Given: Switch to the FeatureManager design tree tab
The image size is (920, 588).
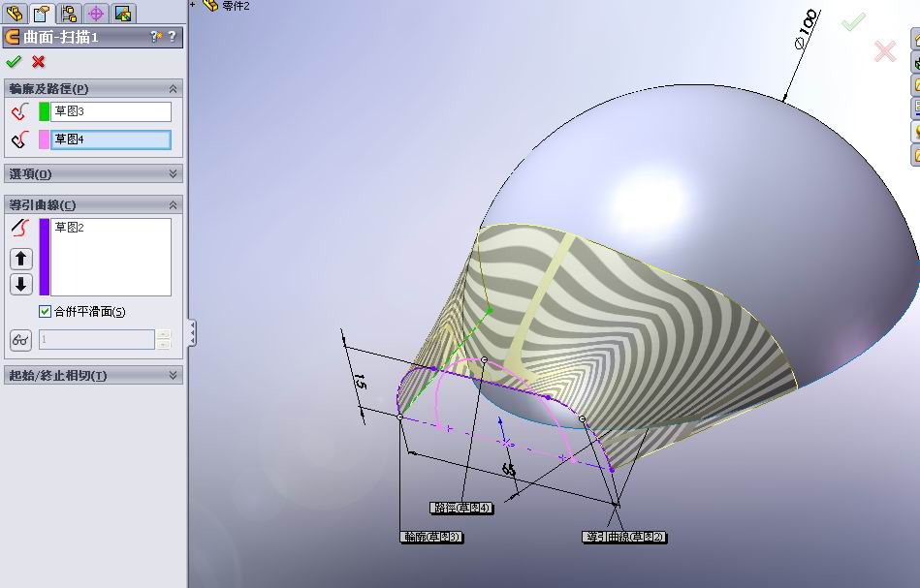Looking at the screenshot, I should [15, 13].
